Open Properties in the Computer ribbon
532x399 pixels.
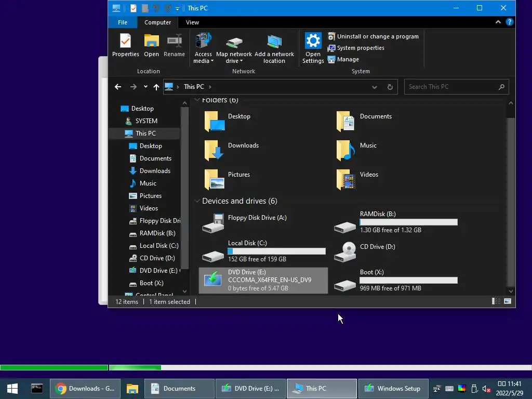[126, 45]
